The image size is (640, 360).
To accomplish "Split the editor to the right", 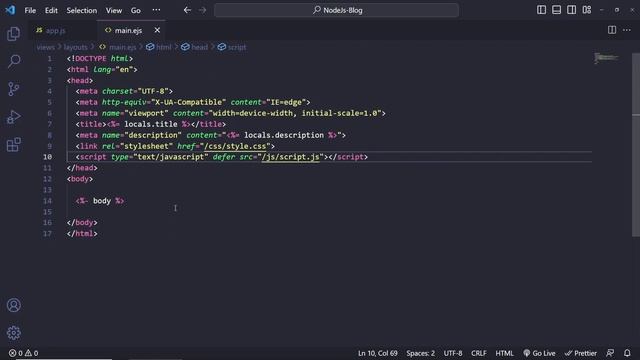I will coord(612,30).
